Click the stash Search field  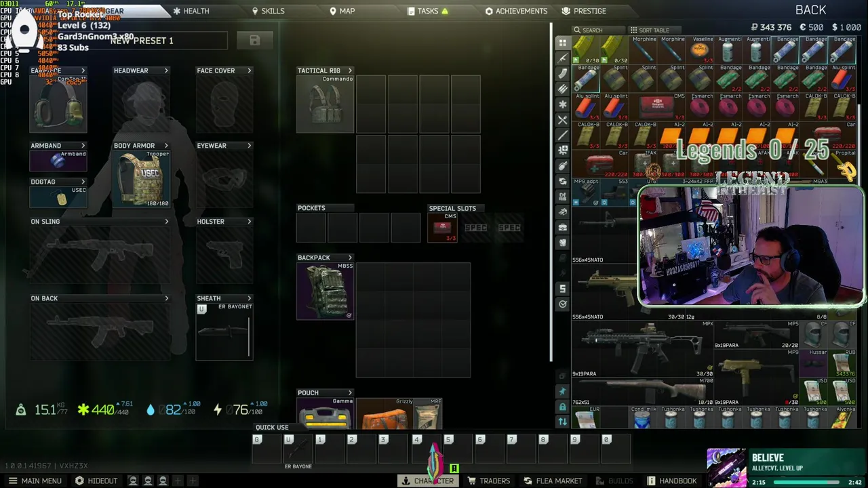pyautogui.click(x=597, y=30)
